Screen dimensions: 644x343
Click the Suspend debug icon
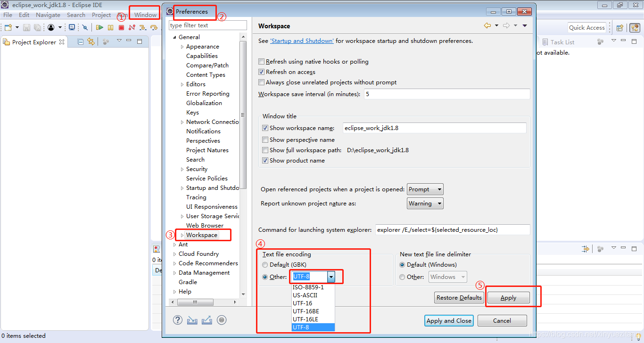110,28
